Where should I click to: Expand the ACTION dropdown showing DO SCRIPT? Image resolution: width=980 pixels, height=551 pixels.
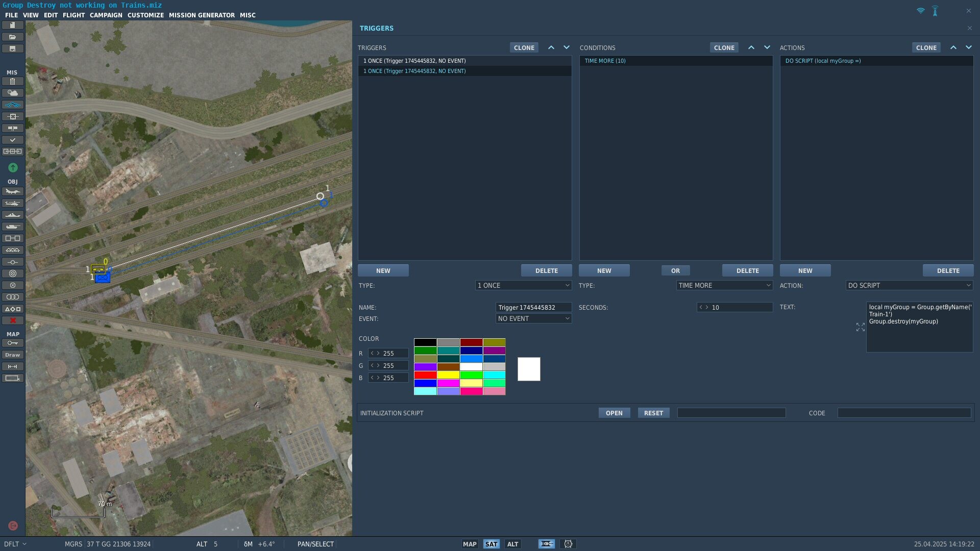(909, 285)
